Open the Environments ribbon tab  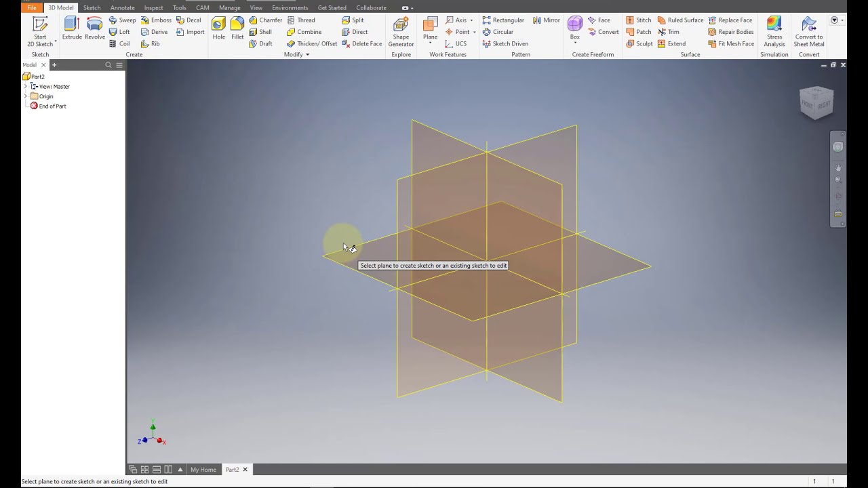290,7
